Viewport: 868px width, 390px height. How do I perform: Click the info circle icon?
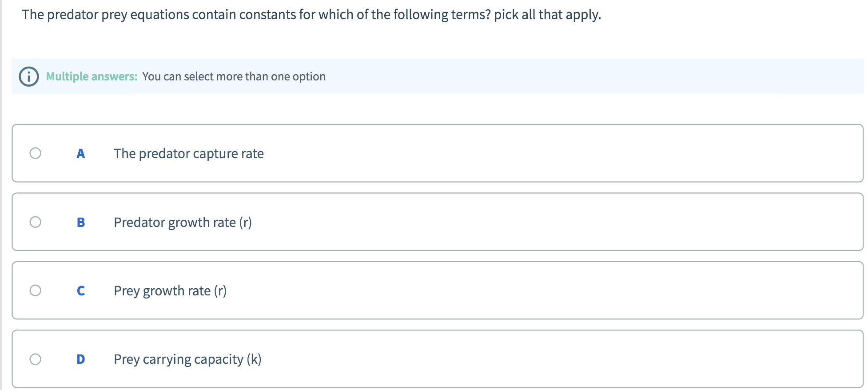pos(28,76)
